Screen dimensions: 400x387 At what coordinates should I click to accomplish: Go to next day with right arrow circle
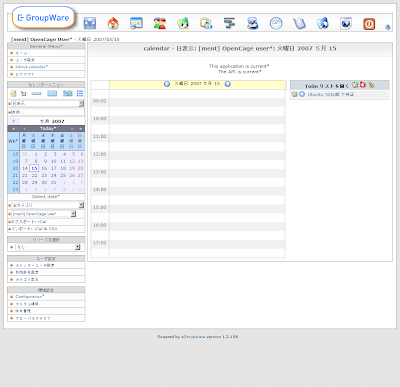point(228,84)
